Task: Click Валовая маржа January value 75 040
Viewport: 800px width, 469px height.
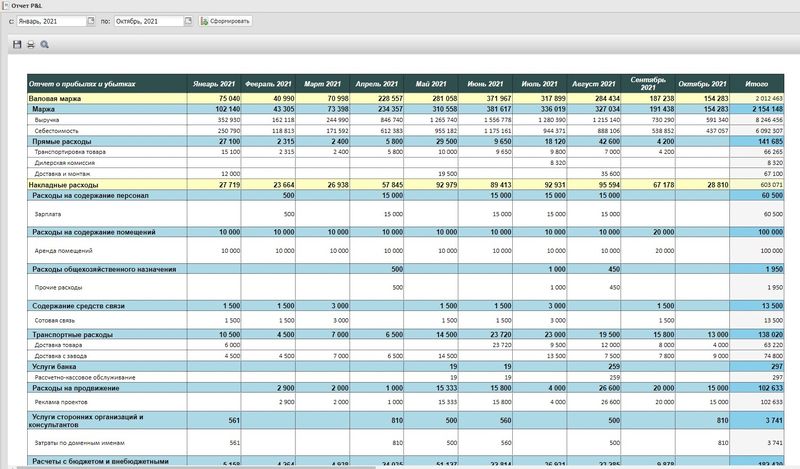Action: tap(230, 98)
